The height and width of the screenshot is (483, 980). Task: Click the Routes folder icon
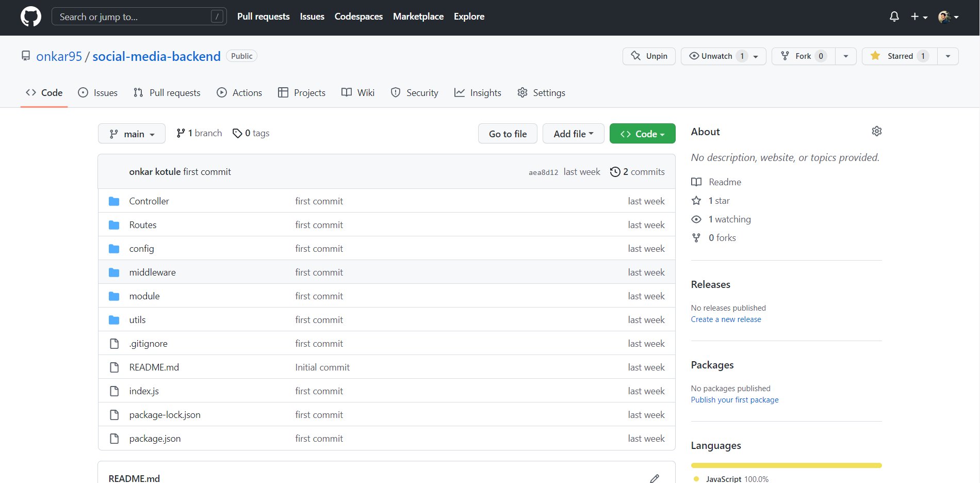[114, 225]
